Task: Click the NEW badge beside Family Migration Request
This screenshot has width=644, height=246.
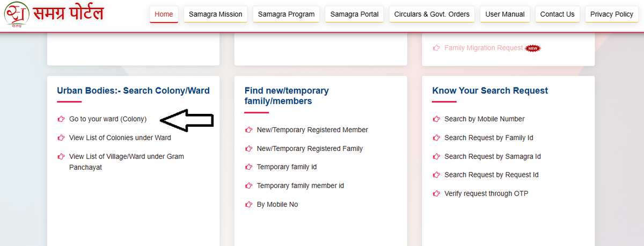Action: point(532,48)
